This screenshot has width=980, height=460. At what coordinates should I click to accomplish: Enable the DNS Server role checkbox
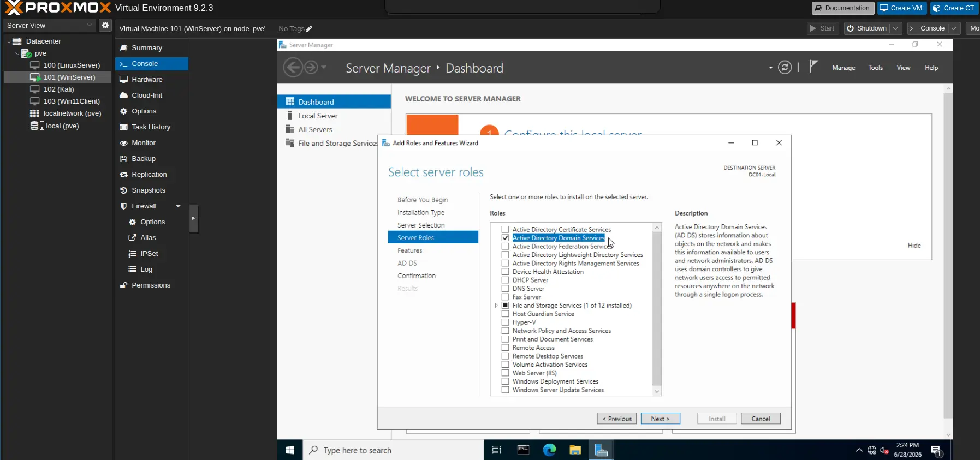click(x=506, y=289)
